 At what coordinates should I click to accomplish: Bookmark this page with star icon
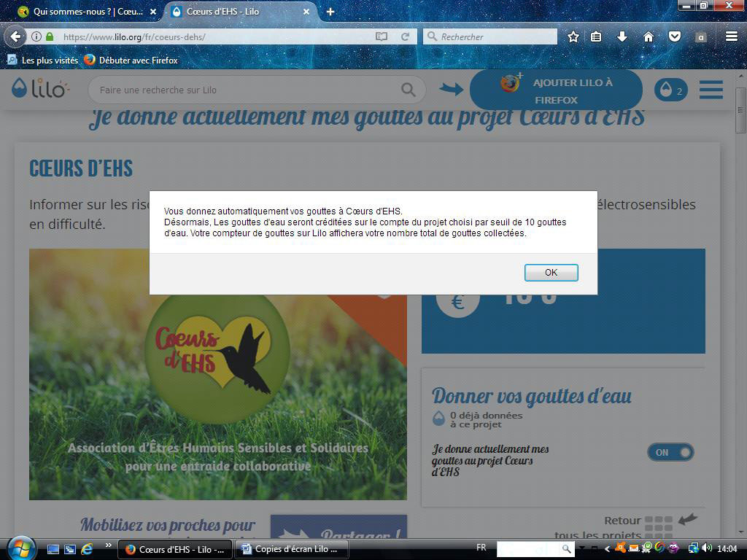pyautogui.click(x=573, y=36)
